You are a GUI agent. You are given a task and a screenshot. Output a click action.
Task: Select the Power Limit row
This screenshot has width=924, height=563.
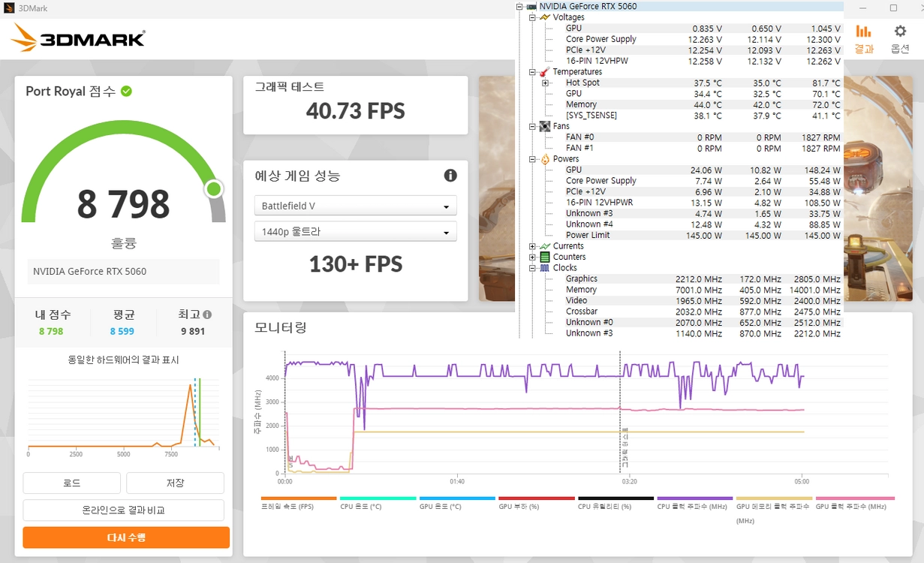tap(703, 235)
